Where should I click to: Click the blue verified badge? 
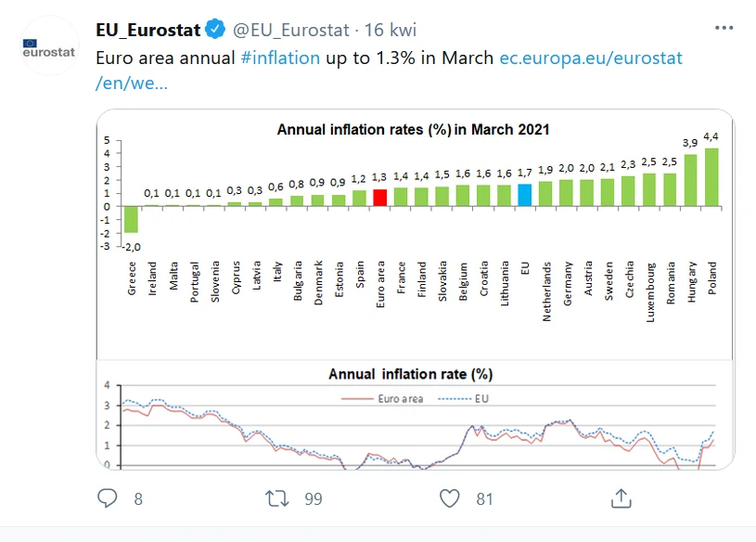[x=215, y=30]
